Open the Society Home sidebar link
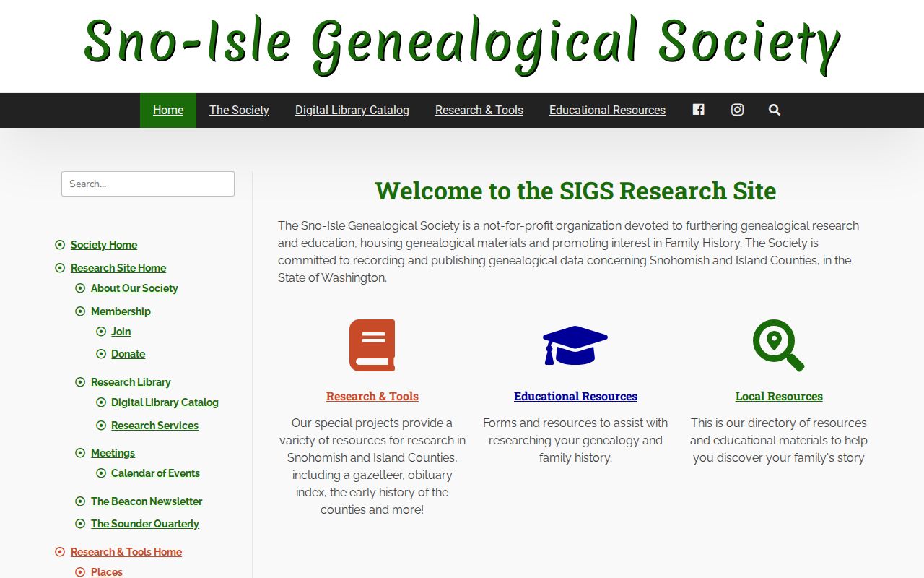Screen dimensions: 924x578 (x=104, y=245)
